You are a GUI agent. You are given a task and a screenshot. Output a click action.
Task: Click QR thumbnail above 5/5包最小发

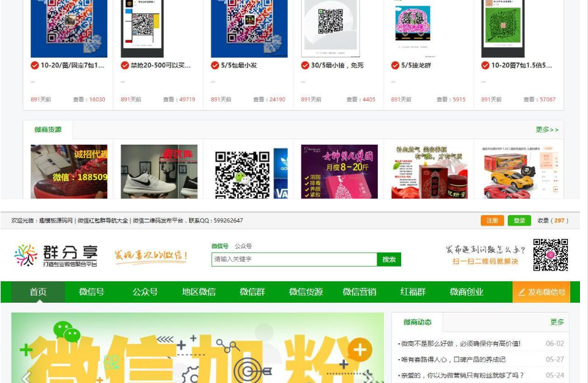249,29
